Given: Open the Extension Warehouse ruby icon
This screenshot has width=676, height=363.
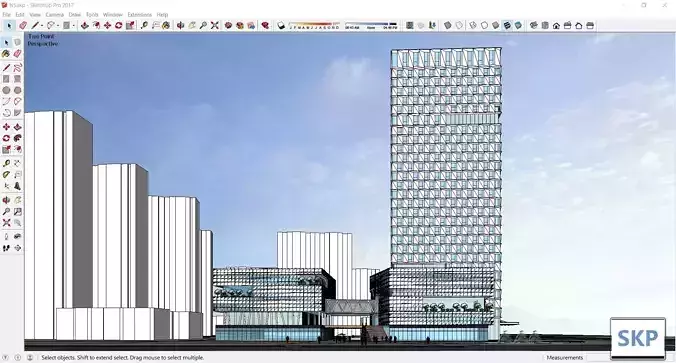Looking at the screenshot, I should click(x=265, y=25).
